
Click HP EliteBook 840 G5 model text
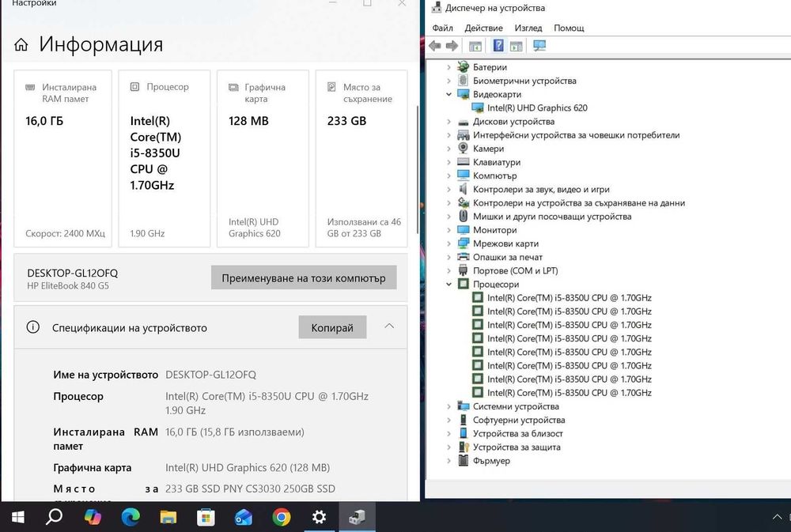(x=68, y=286)
